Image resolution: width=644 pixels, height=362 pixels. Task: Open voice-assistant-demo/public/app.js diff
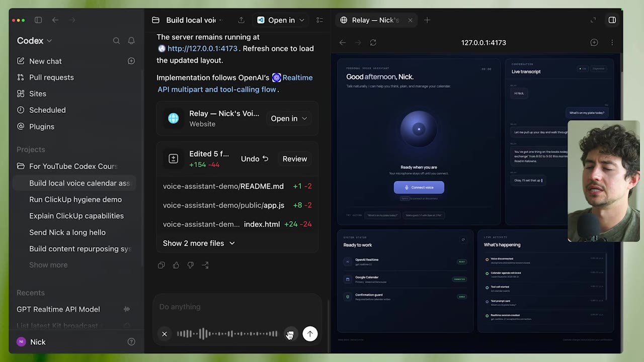click(237, 205)
